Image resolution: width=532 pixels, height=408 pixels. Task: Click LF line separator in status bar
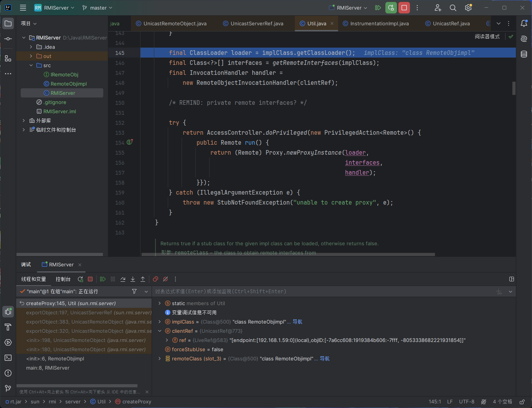(x=450, y=401)
